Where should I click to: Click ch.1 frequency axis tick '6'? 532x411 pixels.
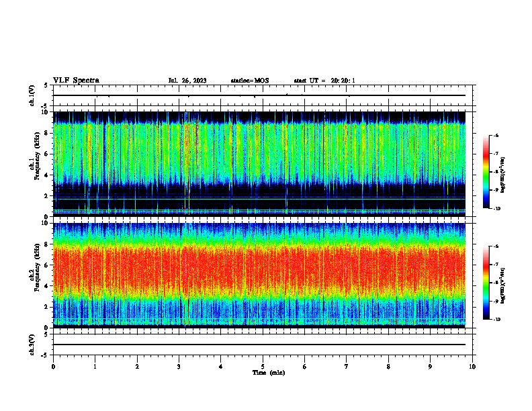click(x=46, y=154)
